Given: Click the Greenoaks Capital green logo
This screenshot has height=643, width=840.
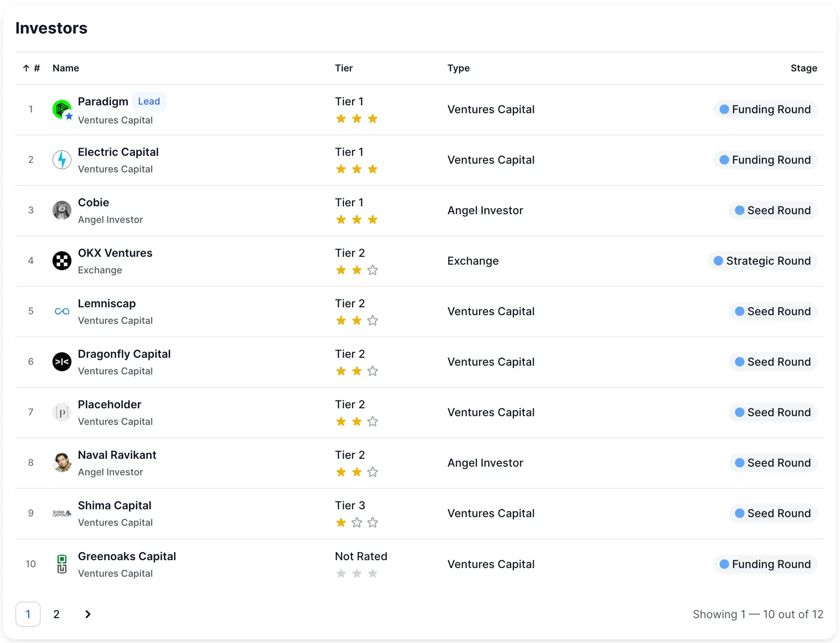Looking at the screenshot, I should click(x=62, y=564).
